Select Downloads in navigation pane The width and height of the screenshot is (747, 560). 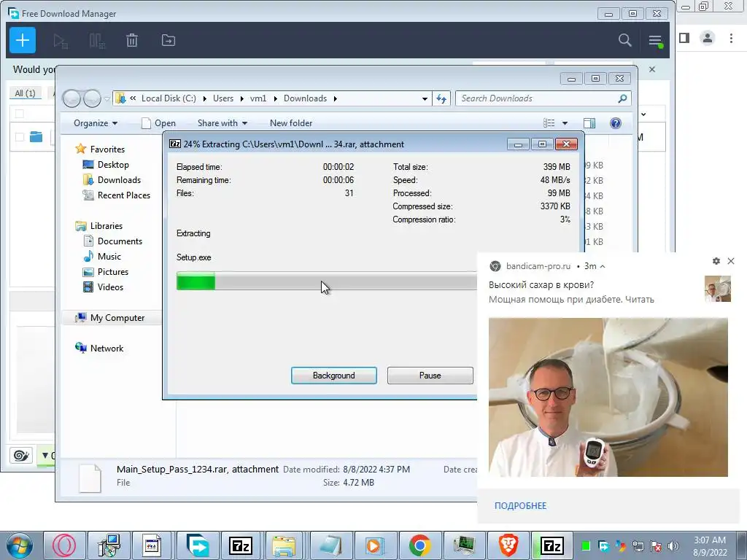point(112,179)
